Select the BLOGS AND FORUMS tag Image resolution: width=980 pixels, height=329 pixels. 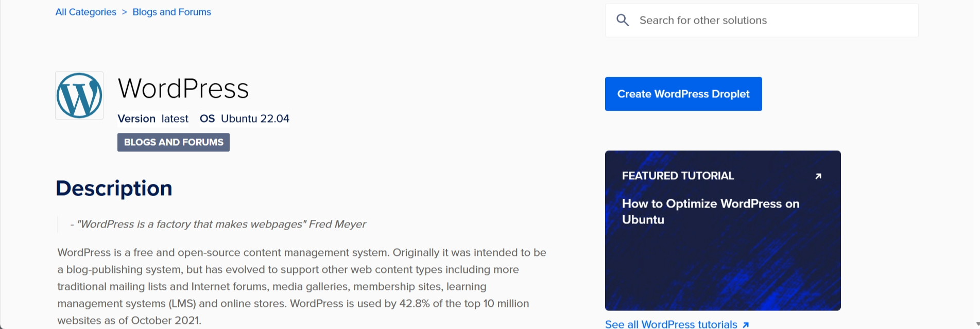pos(174,142)
